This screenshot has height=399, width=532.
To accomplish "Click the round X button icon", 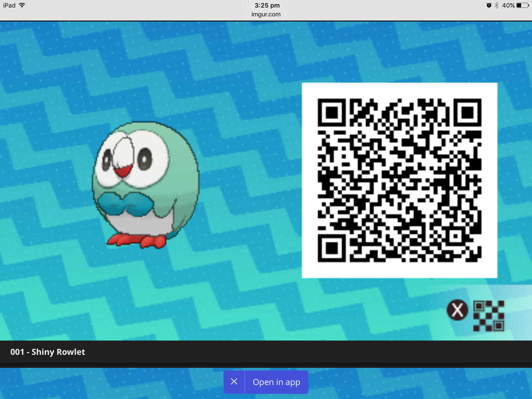I will (457, 310).
